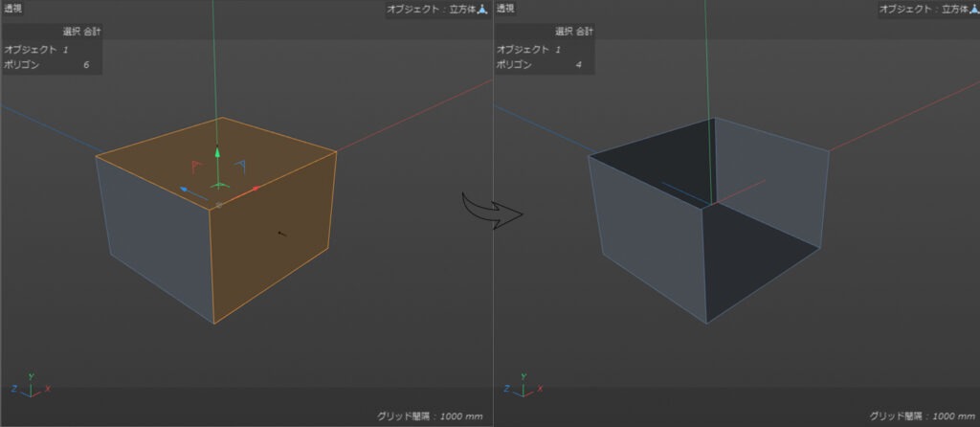Screen dimensions: 980x427
Task: Click the red corner plane handle of the gizmo
Action: click(x=197, y=167)
